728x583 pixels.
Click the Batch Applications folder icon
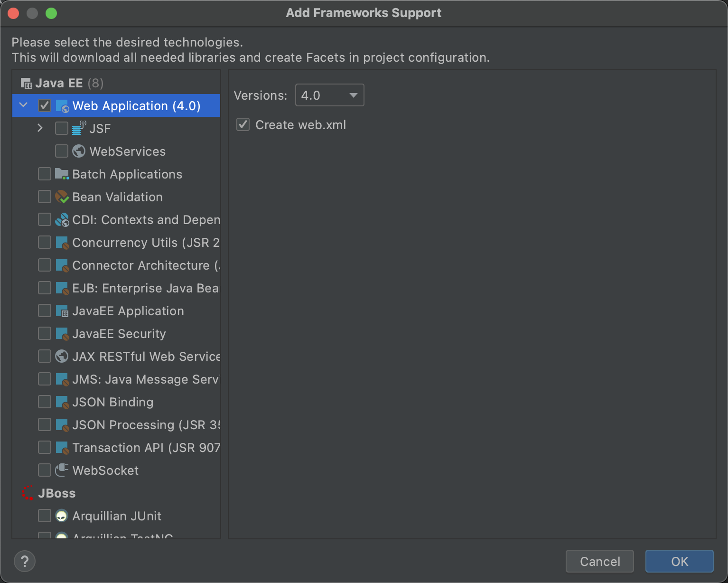coord(62,174)
